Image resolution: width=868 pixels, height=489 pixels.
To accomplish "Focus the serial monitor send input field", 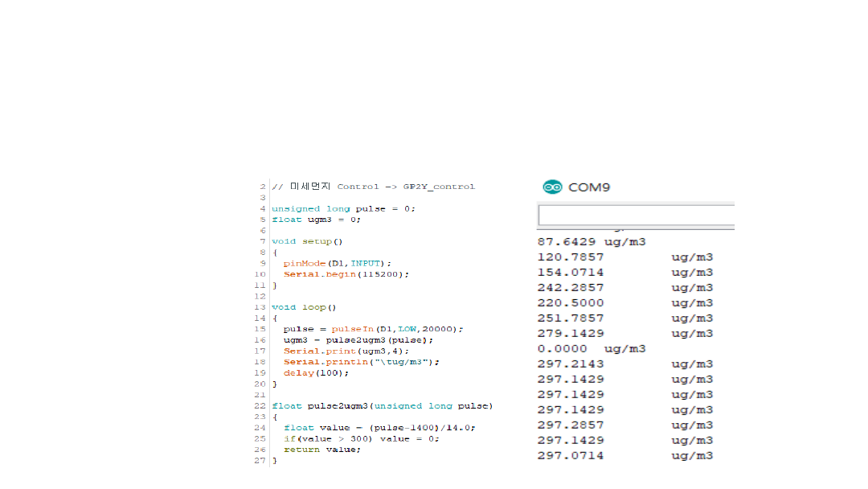I will [x=635, y=215].
